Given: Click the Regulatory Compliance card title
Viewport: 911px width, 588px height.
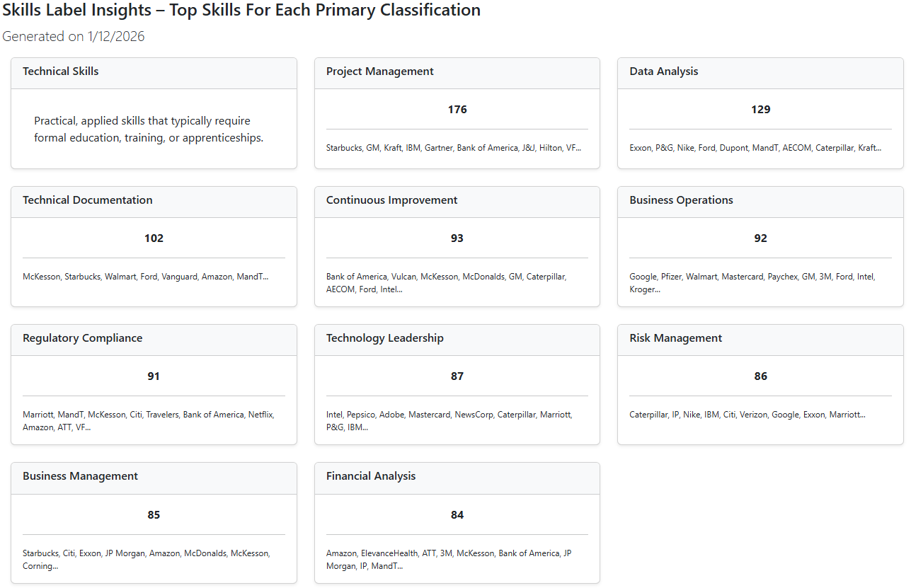Looking at the screenshot, I should (82, 338).
